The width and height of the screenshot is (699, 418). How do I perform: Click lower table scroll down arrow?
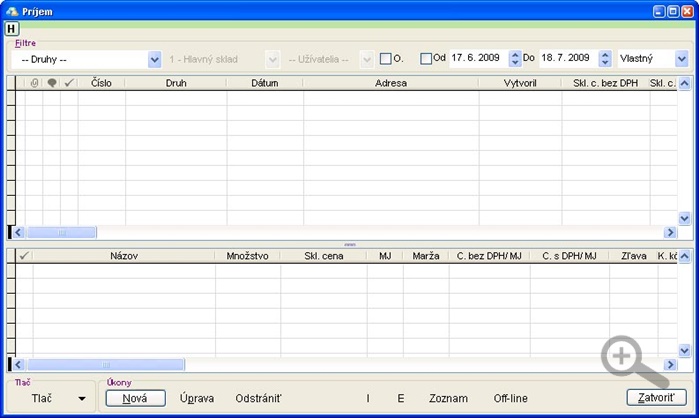(684, 350)
